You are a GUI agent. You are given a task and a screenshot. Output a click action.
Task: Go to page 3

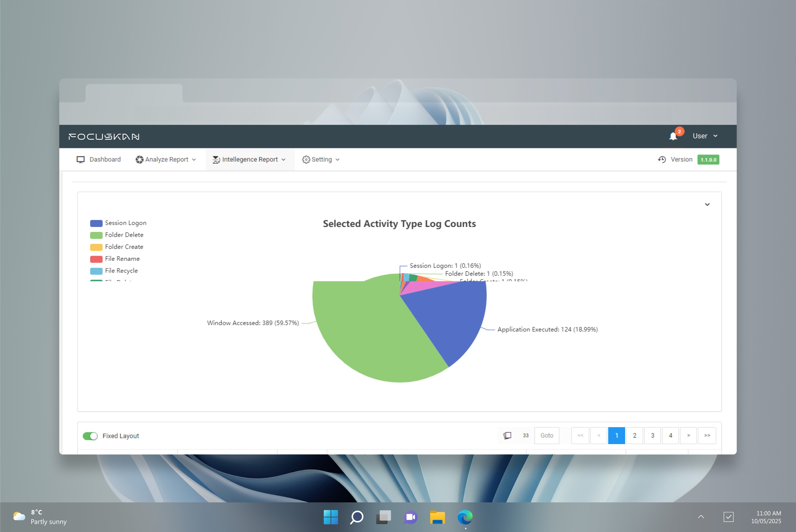653,435
